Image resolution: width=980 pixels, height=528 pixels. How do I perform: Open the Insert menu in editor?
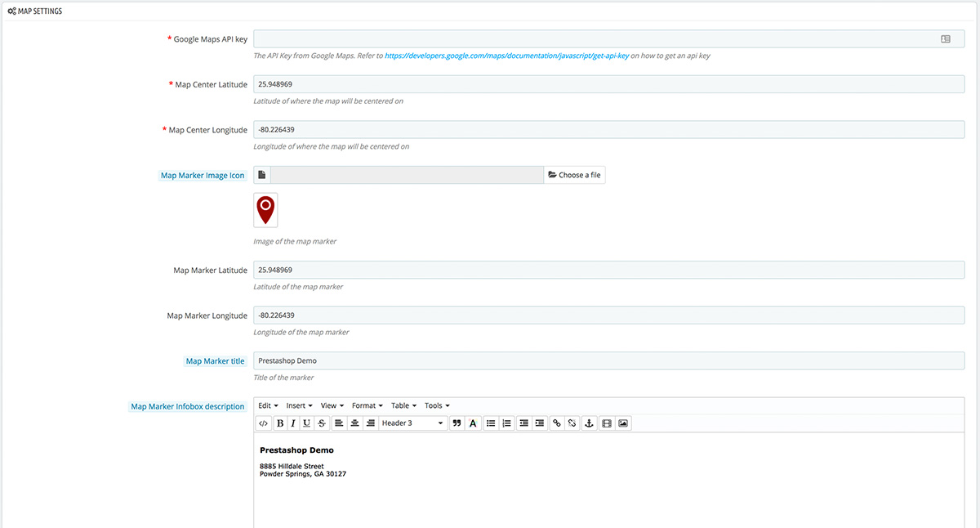[299, 405]
